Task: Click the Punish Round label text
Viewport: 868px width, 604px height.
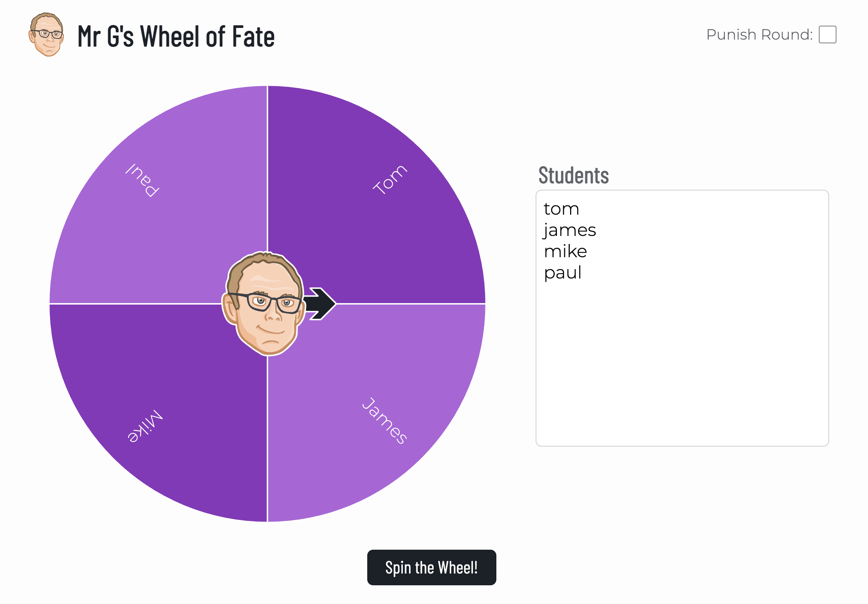Action: pos(759,34)
